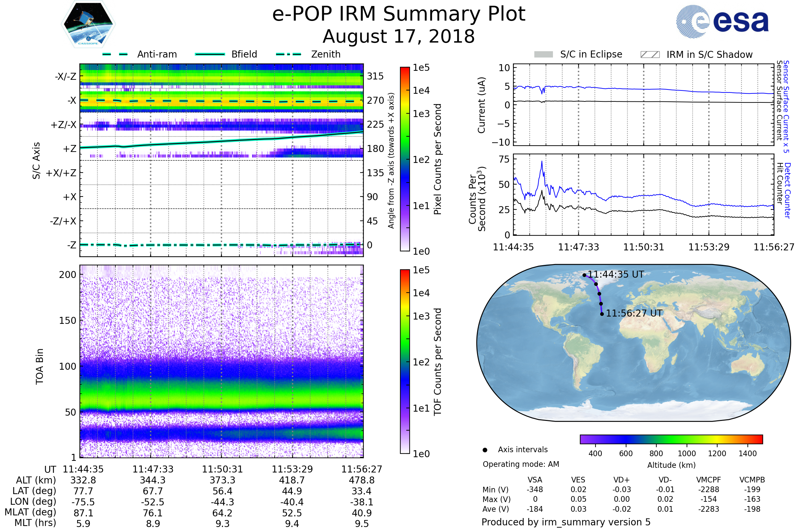
Task: Click the TOF Counts per Second colorbar
Action: tap(405, 361)
